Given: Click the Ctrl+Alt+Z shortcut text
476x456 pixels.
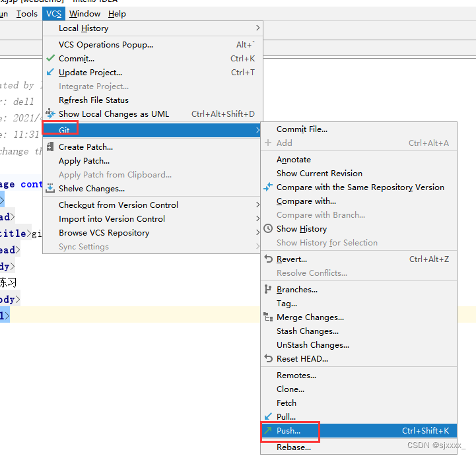Looking at the screenshot, I should (429, 259).
